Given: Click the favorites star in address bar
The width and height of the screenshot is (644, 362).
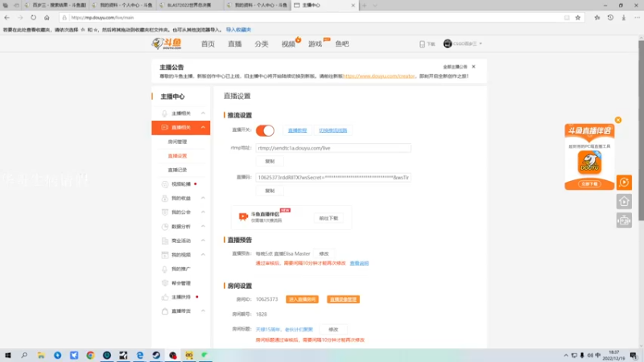Looking at the screenshot, I should pyautogui.click(x=578, y=18).
